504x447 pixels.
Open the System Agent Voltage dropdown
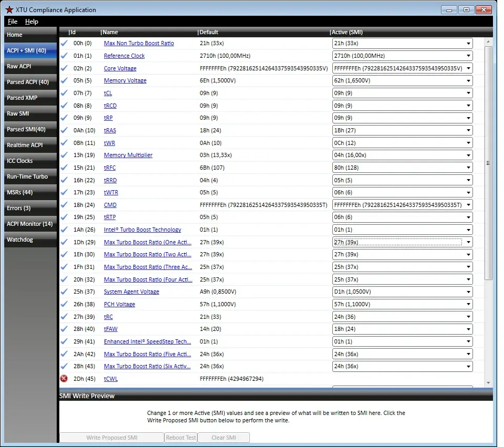[402, 292]
